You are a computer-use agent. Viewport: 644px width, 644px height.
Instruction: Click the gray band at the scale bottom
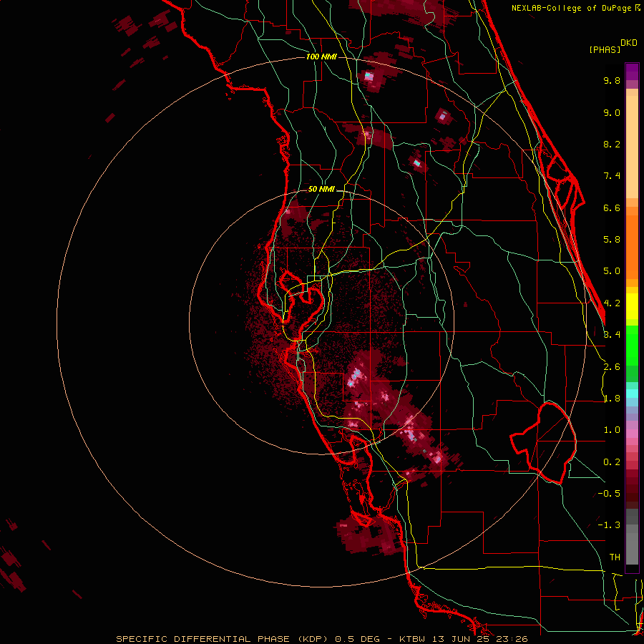[632, 538]
